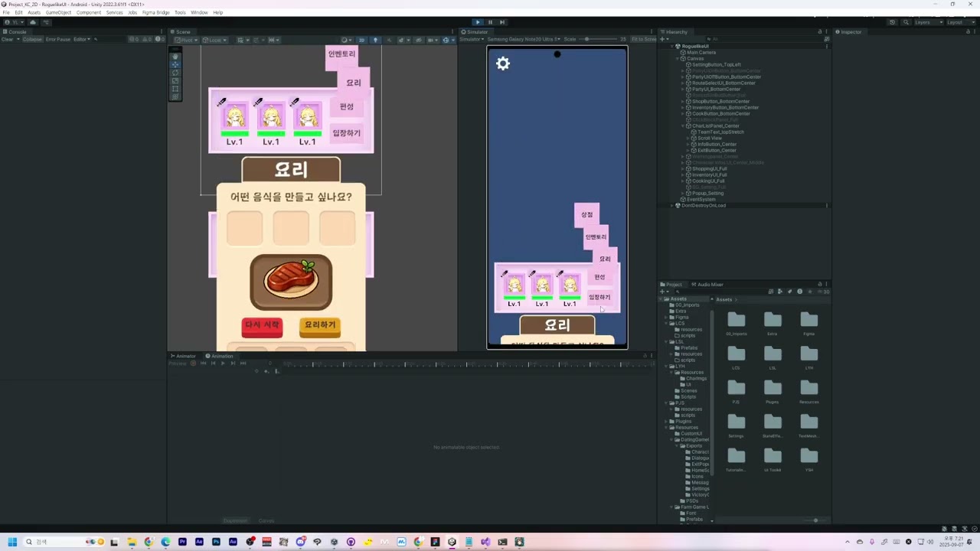Click the yellow 요리하기 button in Scene

click(320, 326)
